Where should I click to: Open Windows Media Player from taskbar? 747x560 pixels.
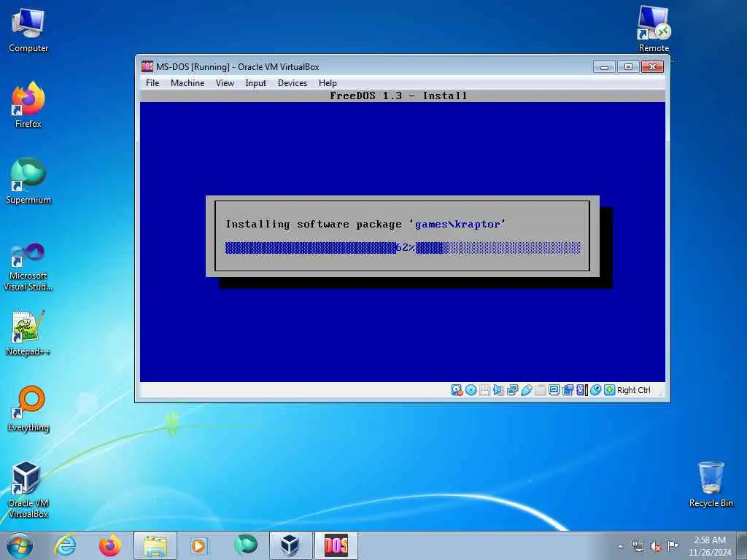coord(199,545)
